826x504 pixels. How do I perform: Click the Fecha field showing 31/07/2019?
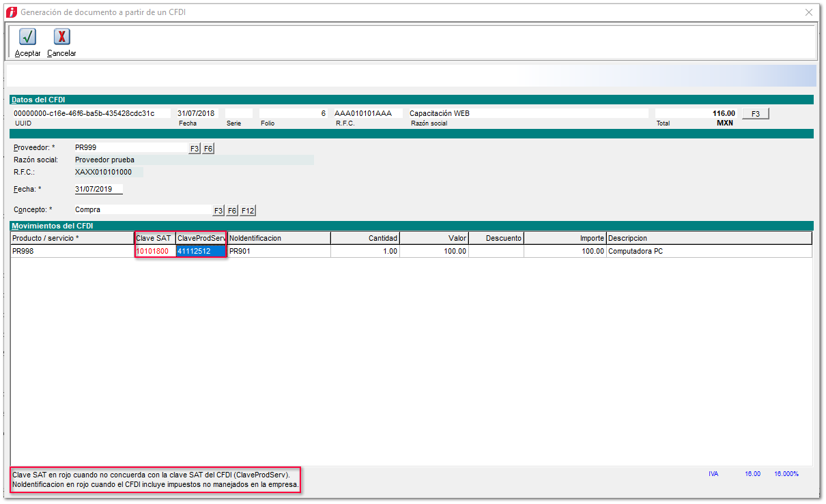98,189
